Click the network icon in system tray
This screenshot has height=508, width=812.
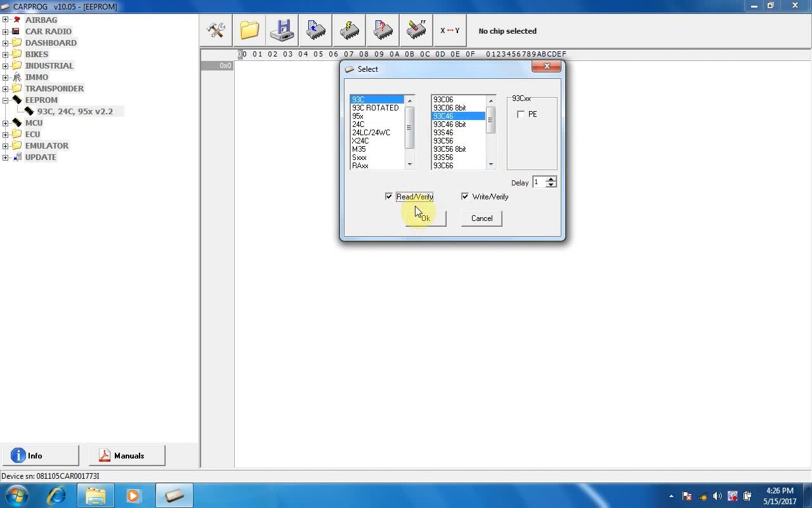702,496
